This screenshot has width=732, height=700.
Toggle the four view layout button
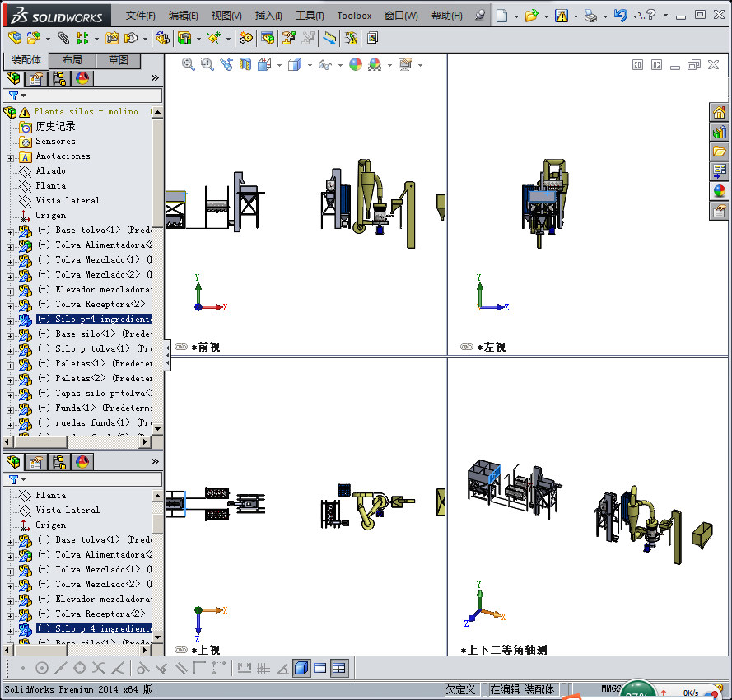[x=339, y=668]
